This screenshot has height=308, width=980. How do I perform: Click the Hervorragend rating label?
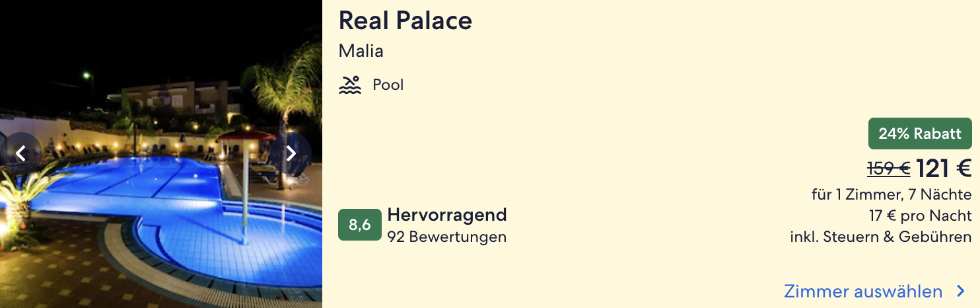[446, 215]
